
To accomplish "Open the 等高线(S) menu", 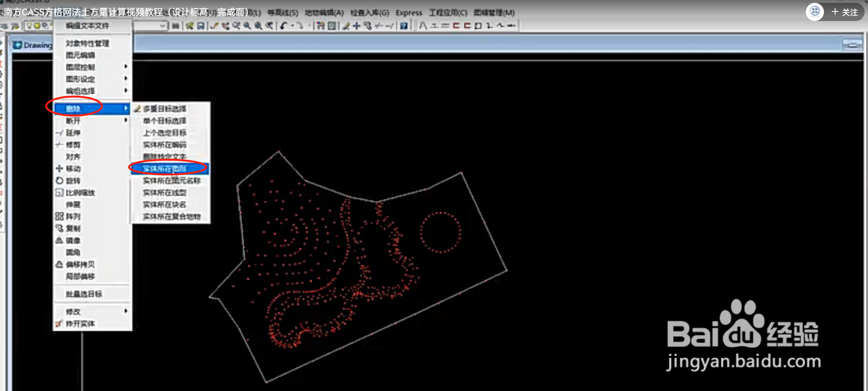I will pos(282,13).
